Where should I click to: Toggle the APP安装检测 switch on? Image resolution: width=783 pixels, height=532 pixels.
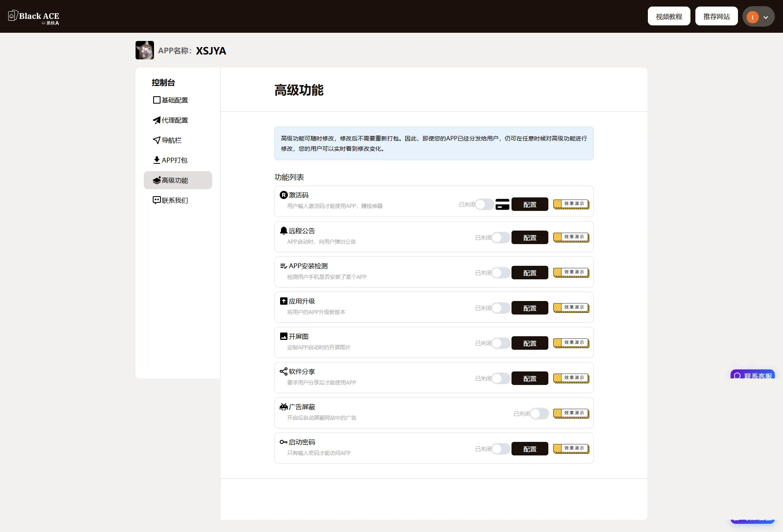pos(501,273)
